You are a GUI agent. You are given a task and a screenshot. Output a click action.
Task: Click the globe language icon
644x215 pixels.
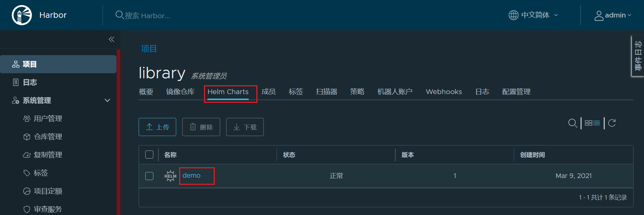pos(513,15)
